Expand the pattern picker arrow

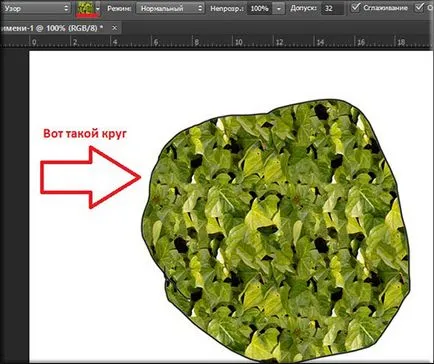98,9
